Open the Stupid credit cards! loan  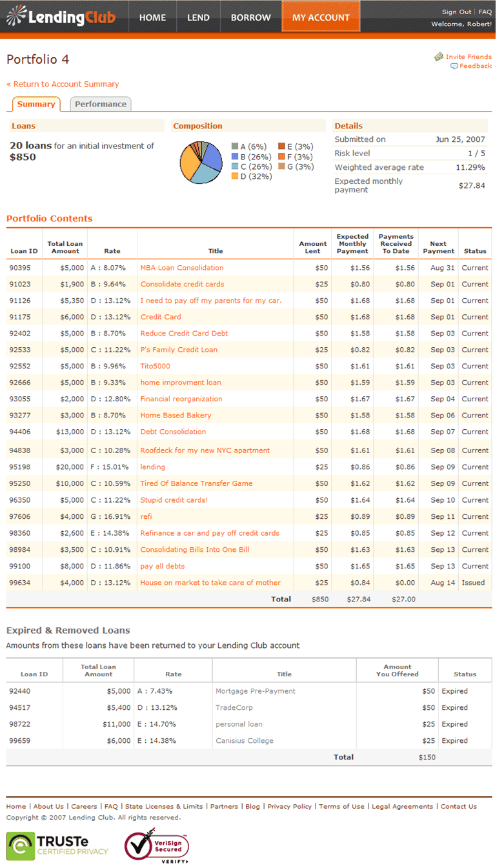coord(174,500)
